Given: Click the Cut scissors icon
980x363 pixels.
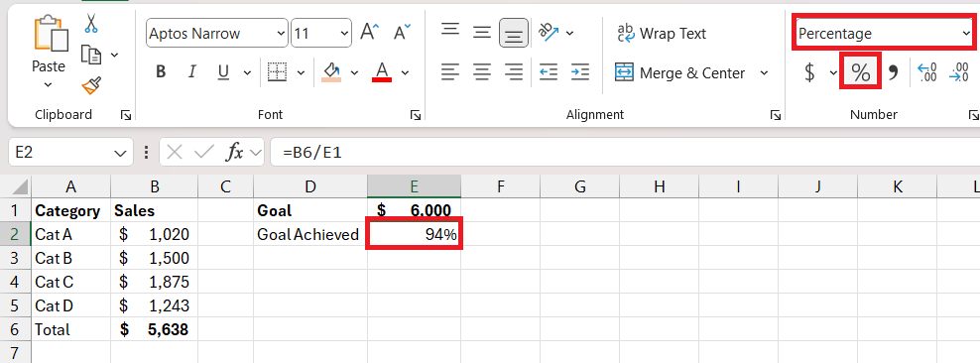Looking at the screenshot, I should 91,23.
